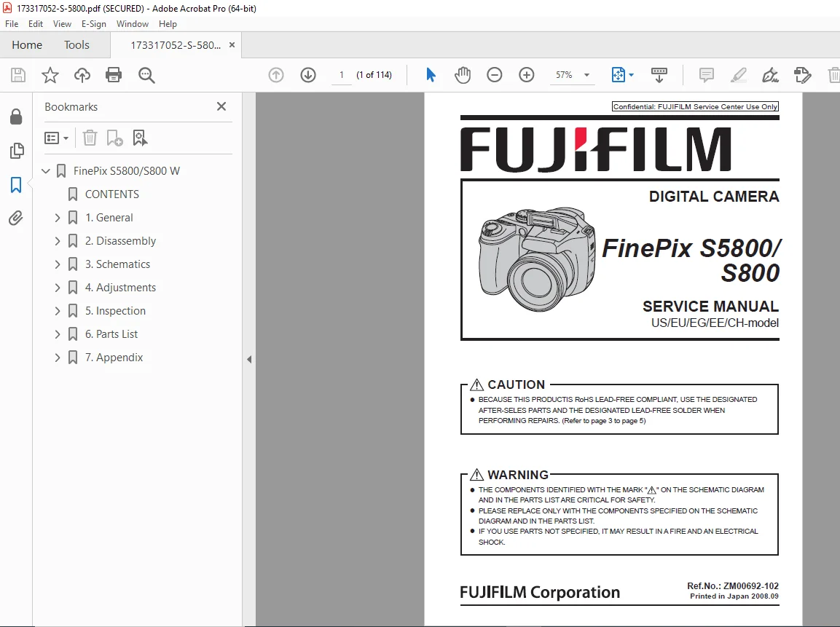Toggle the Bookmarks panel icon

coord(16,185)
